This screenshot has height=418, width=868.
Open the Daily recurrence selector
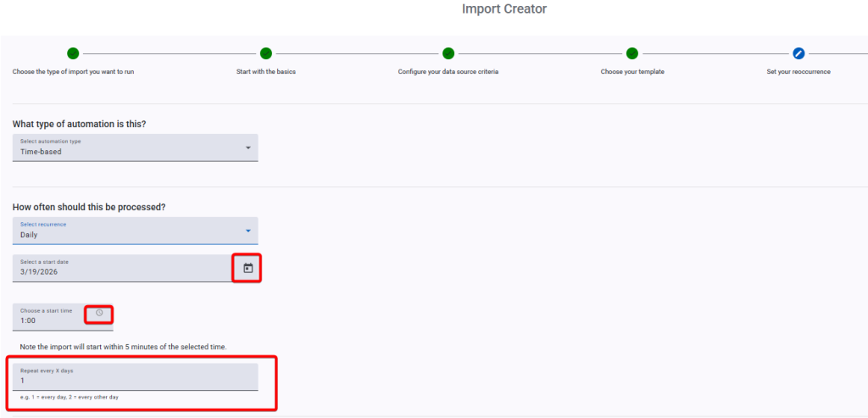[127, 231]
